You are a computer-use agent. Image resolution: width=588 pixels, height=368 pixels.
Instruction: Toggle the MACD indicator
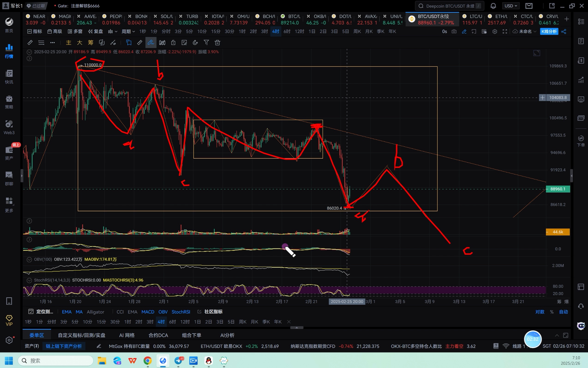tap(148, 312)
